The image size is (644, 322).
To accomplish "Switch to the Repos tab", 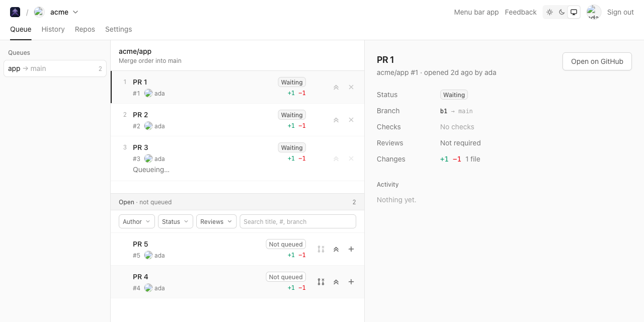I will point(85,29).
